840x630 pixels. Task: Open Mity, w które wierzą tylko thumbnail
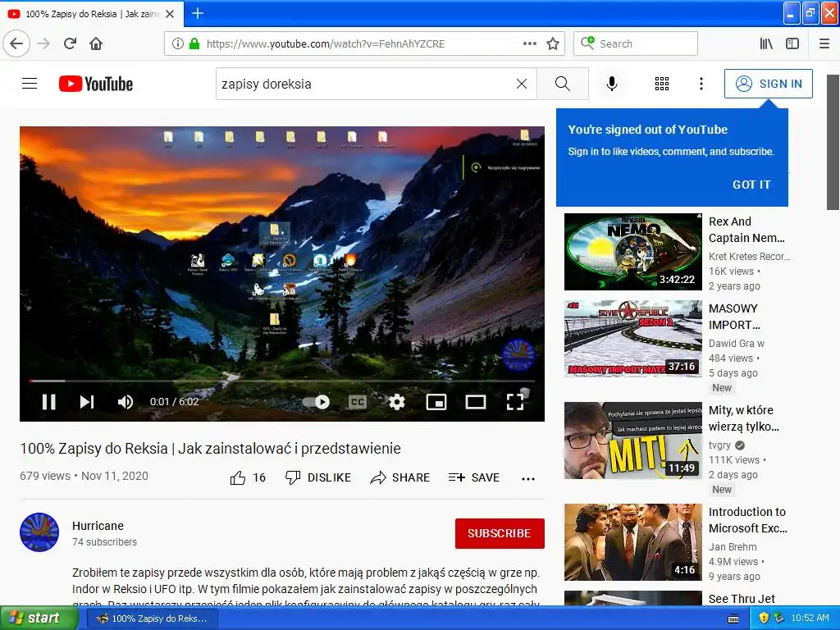point(632,441)
